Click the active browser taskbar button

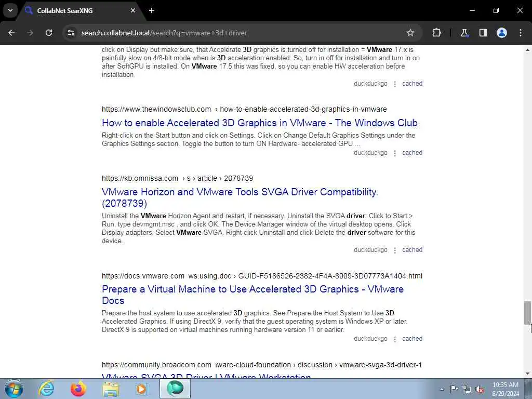(175, 389)
